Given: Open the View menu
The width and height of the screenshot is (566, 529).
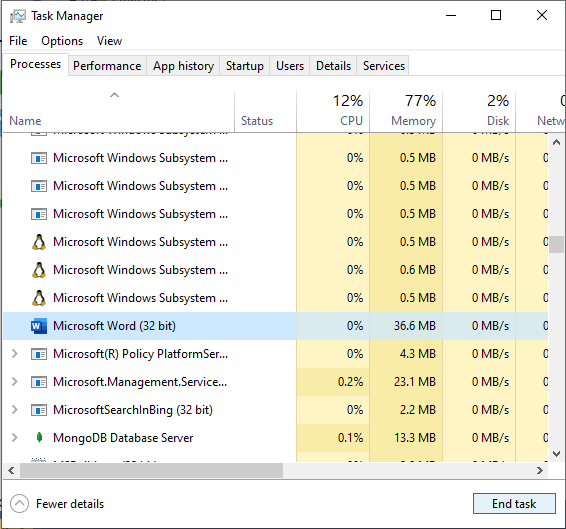Looking at the screenshot, I should pyautogui.click(x=109, y=41).
